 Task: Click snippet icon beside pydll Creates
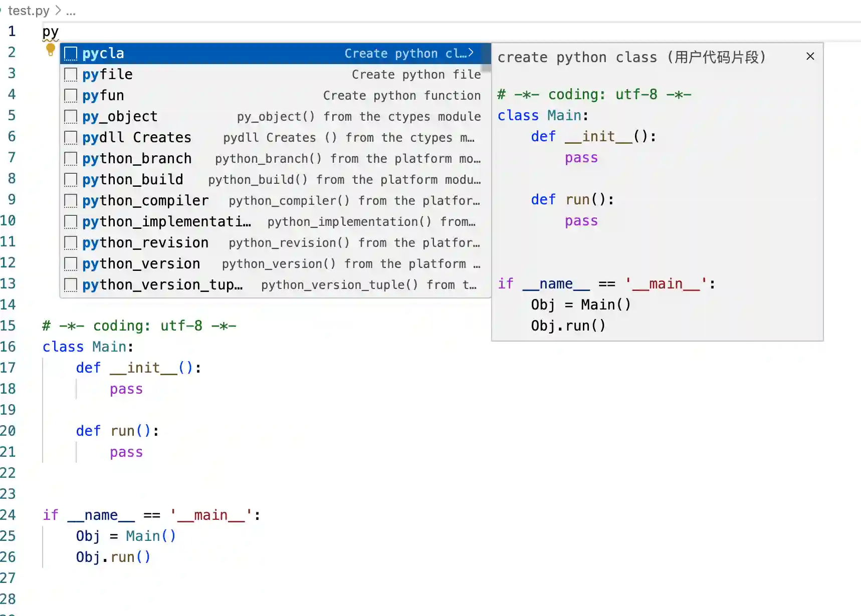pyautogui.click(x=71, y=138)
